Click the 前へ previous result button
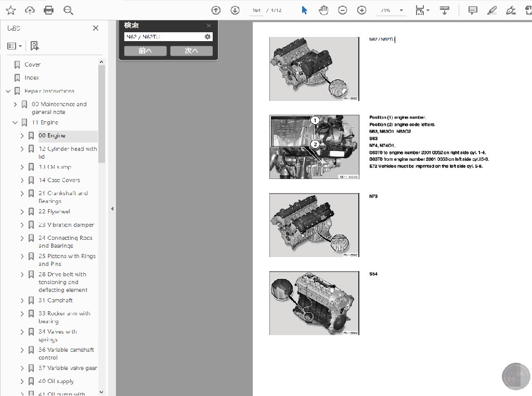 click(x=145, y=50)
